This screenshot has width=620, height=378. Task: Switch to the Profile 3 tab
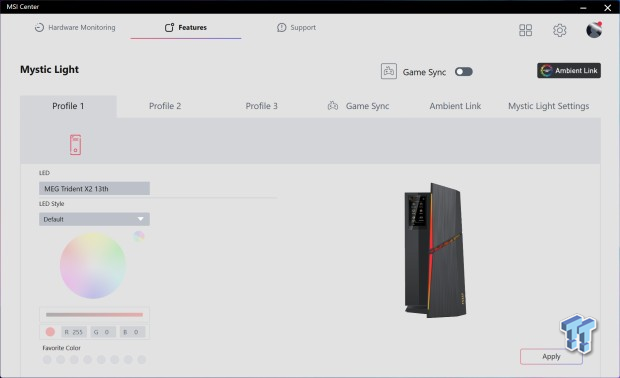click(261, 106)
